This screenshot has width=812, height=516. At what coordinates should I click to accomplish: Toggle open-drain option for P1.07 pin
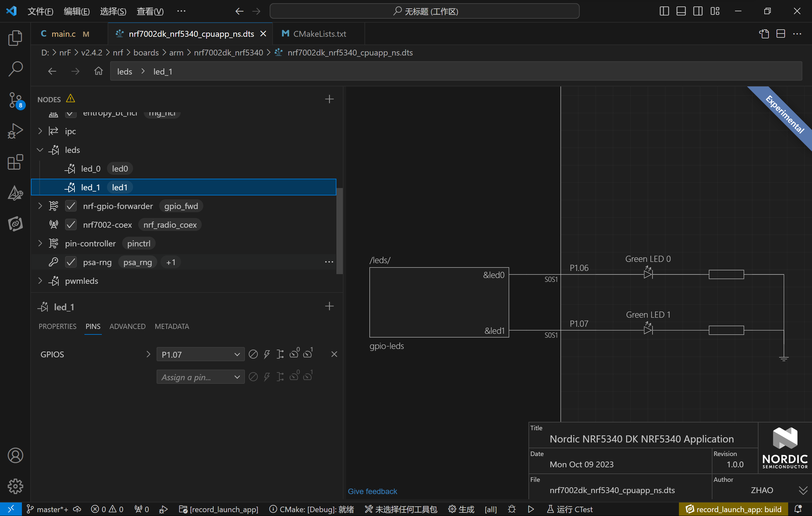coord(280,354)
